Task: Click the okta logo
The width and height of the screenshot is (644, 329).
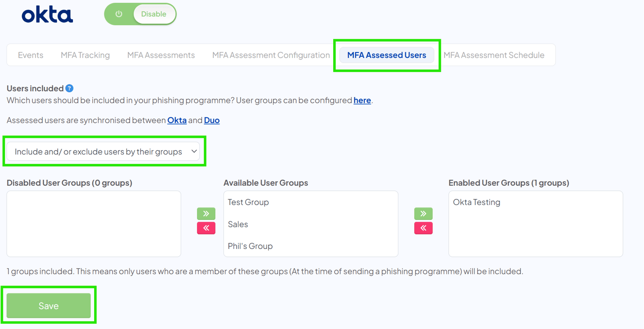Action: pos(47,14)
